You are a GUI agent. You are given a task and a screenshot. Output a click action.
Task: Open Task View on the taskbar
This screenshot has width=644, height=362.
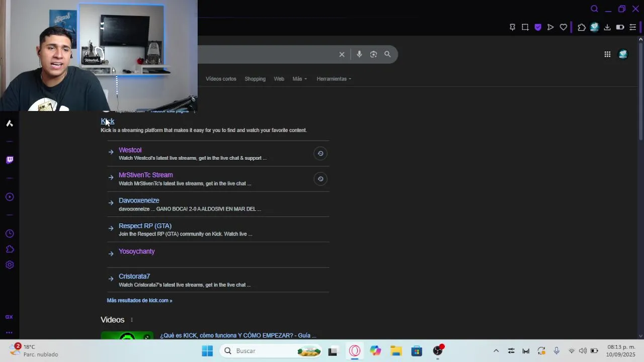[x=333, y=351]
